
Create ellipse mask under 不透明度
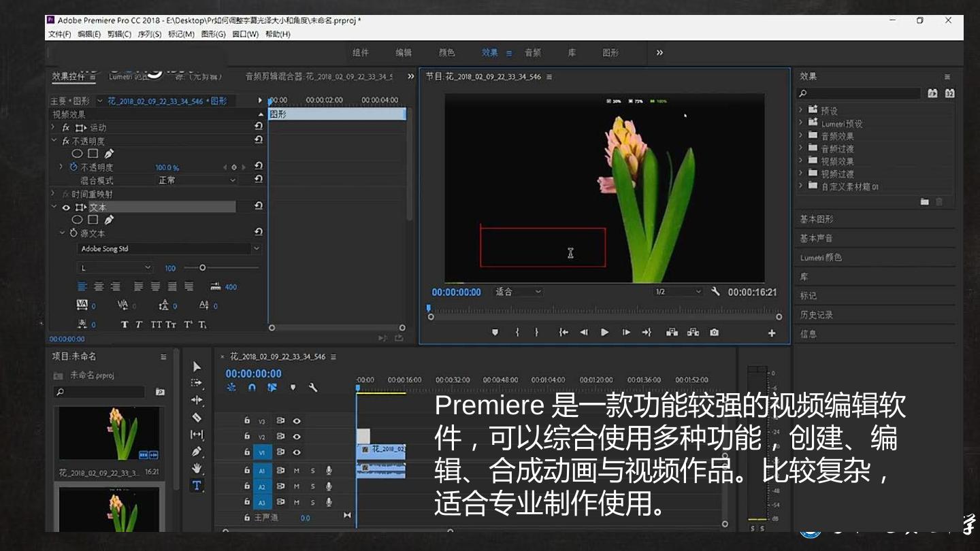(x=77, y=154)
